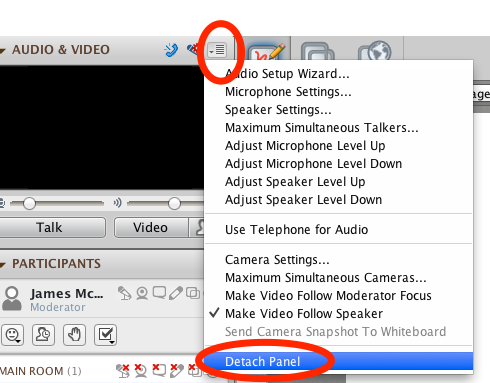
Task: Toggle Main Room microphone permission off icon
Action: point(123,371)
